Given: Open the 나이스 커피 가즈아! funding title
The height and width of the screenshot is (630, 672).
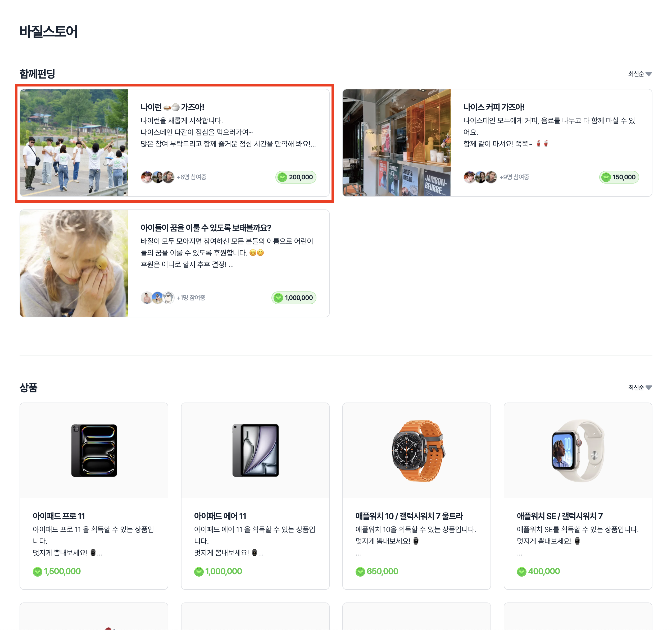Looking at the screenshot, I should click(494, 107).
